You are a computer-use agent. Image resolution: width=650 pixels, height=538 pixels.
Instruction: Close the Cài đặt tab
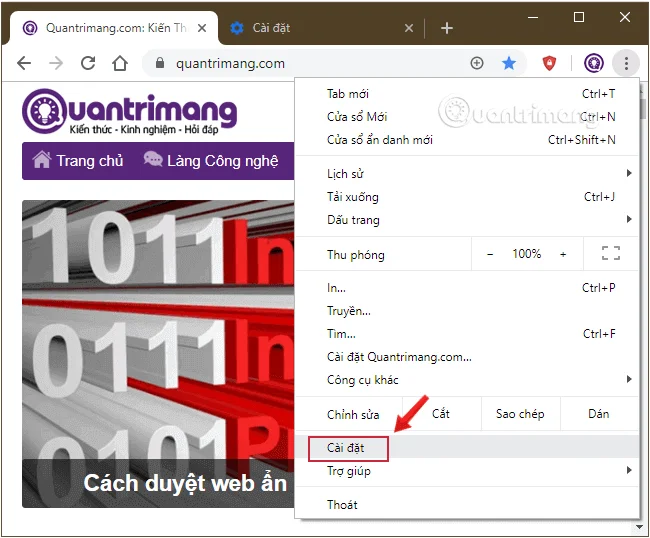click(409, 28)
